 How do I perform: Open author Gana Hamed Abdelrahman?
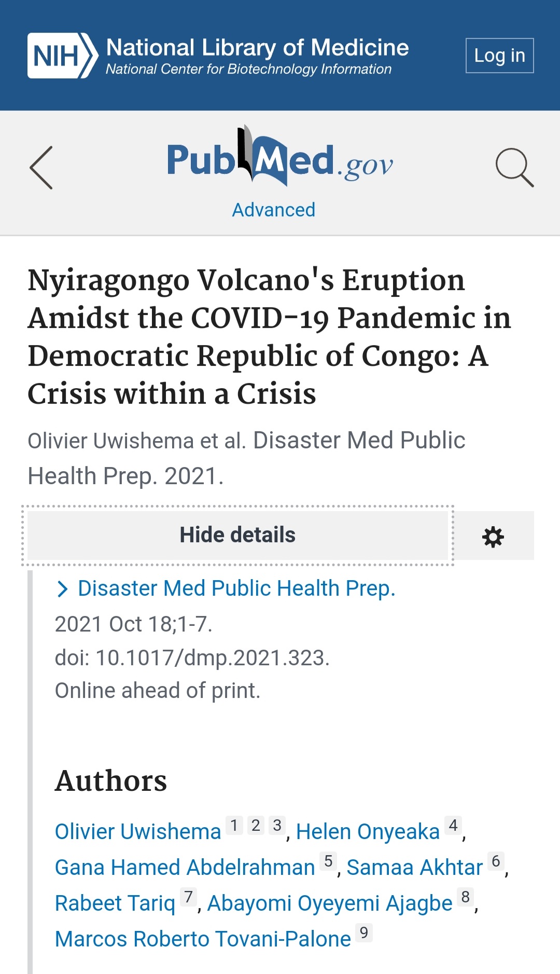click(185, 867)
